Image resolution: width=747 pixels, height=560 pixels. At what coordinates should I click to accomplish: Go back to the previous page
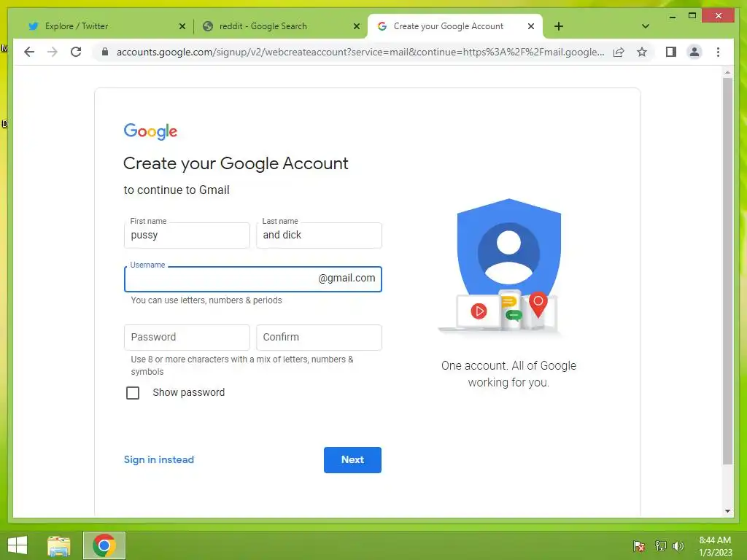29,52
